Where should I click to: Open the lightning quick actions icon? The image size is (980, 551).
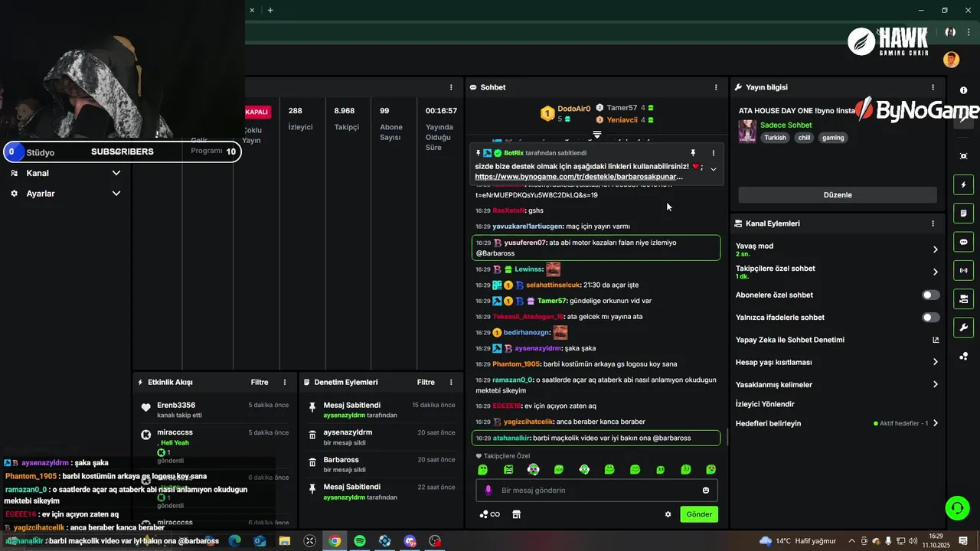pos(963,184)
